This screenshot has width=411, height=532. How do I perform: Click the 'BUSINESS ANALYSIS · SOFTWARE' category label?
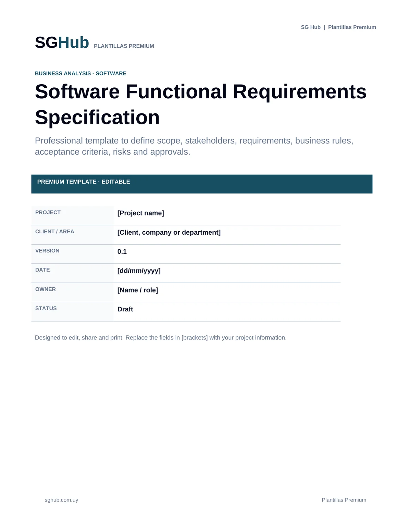(80, 73)
